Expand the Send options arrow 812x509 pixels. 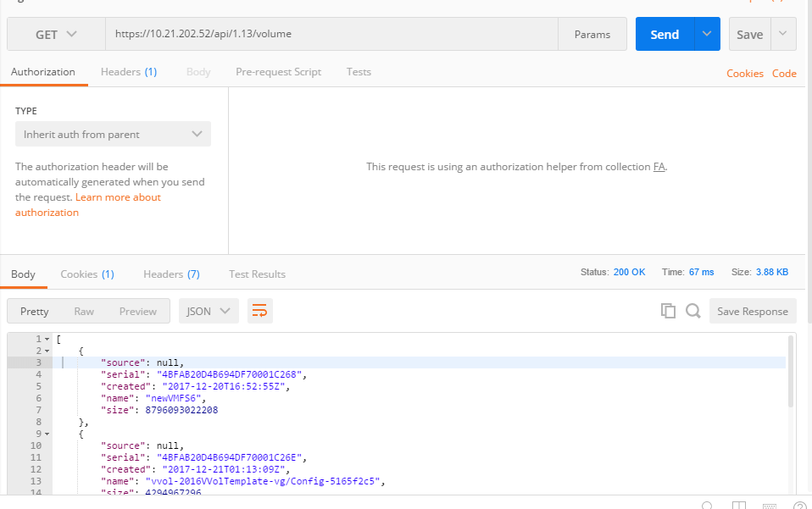[x=707, y=34]
